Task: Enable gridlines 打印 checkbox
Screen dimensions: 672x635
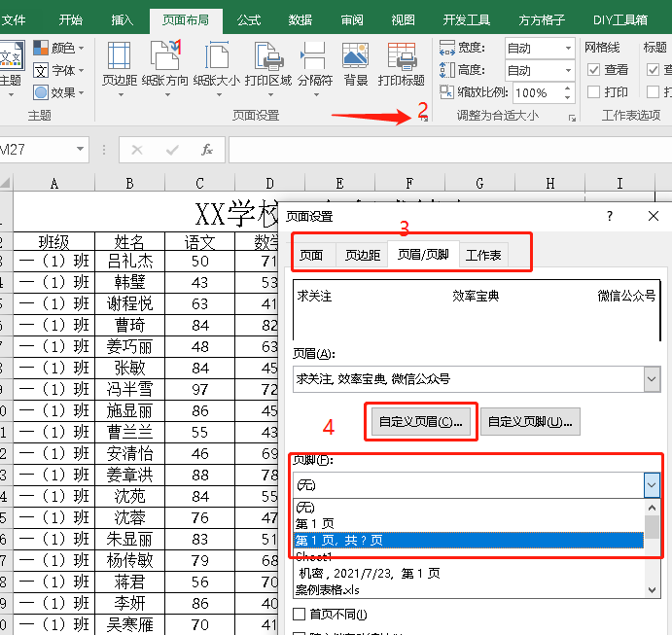Action: click(x=593, y=91)
